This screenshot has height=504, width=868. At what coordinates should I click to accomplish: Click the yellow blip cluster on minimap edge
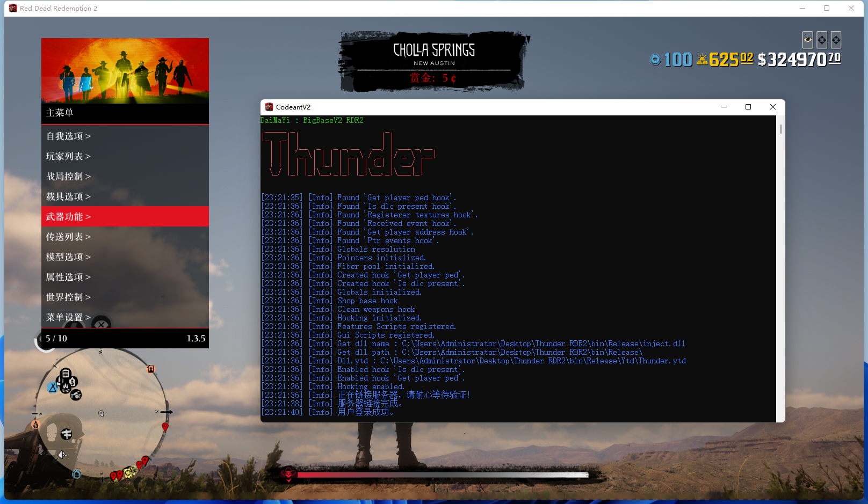coord(129,472)
